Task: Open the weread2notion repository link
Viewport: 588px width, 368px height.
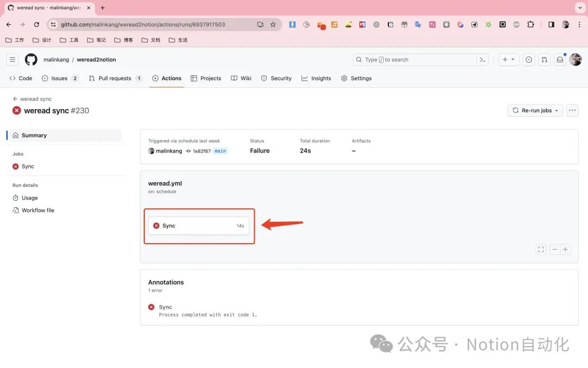Action: tap(96, 59)
